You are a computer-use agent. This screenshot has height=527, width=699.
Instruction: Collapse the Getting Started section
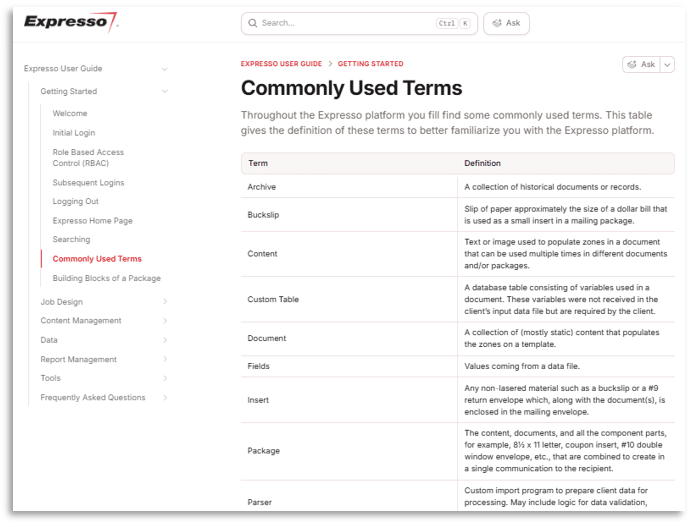(165, 92)
